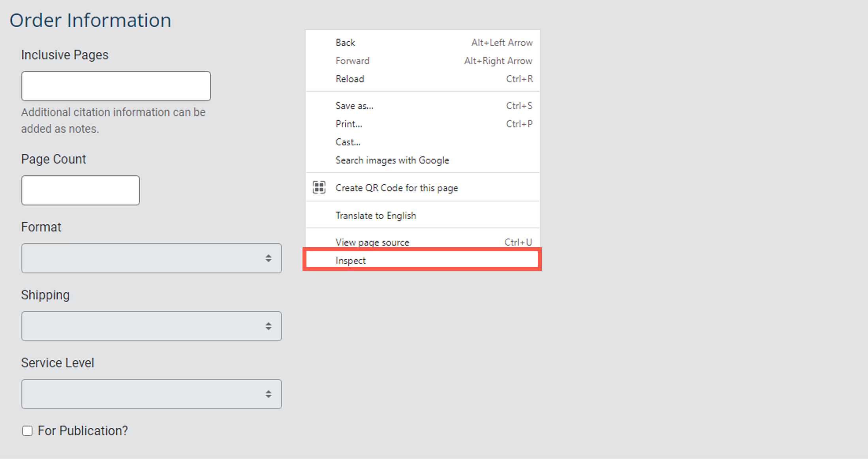Select Create QR Code for this page

396,188
